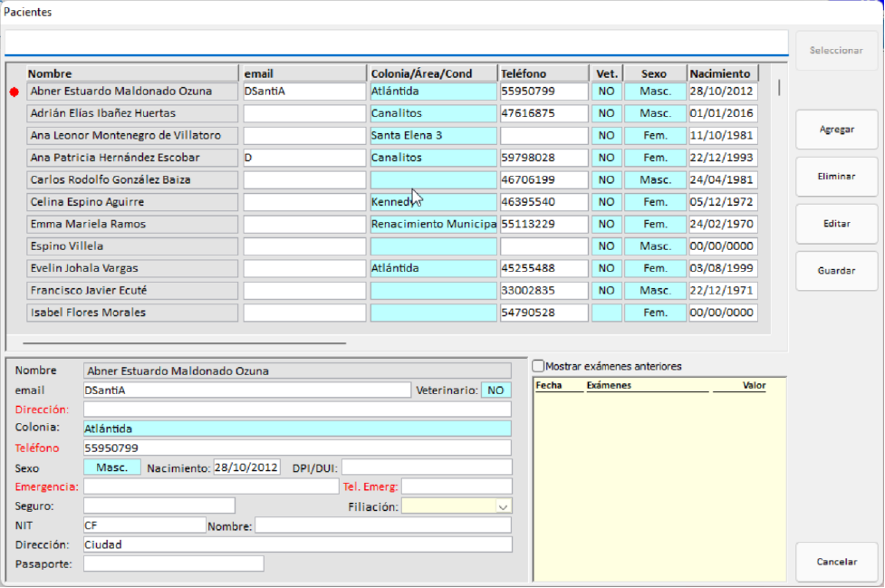Select Carlos Rodolfo González Baiza in list
The width and height of the screenshot is (885, 588).
[132, 179]
